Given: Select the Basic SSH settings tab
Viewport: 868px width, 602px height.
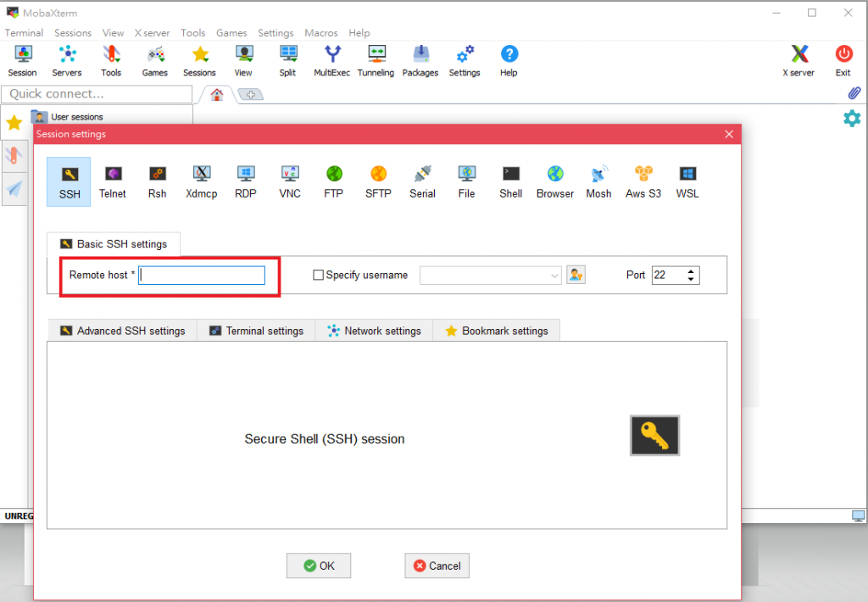Looking at the screenshot, I should point(114,243).
